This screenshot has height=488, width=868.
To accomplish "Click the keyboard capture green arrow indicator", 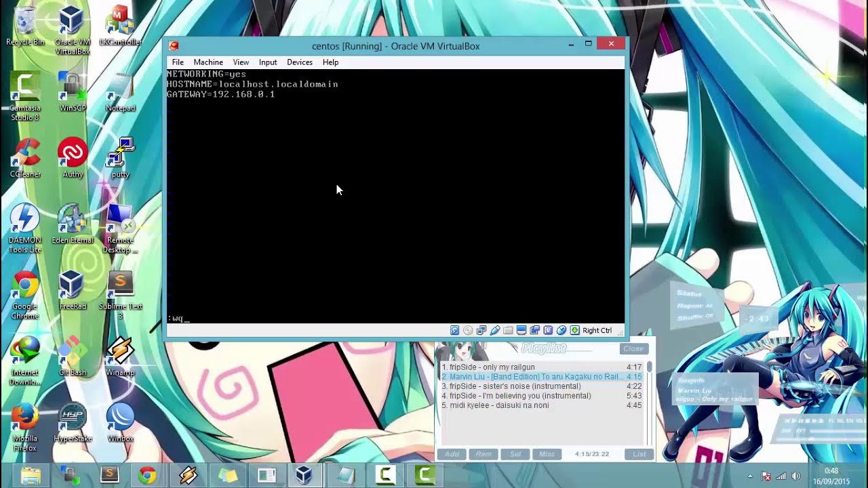I will tap(575, 330).
